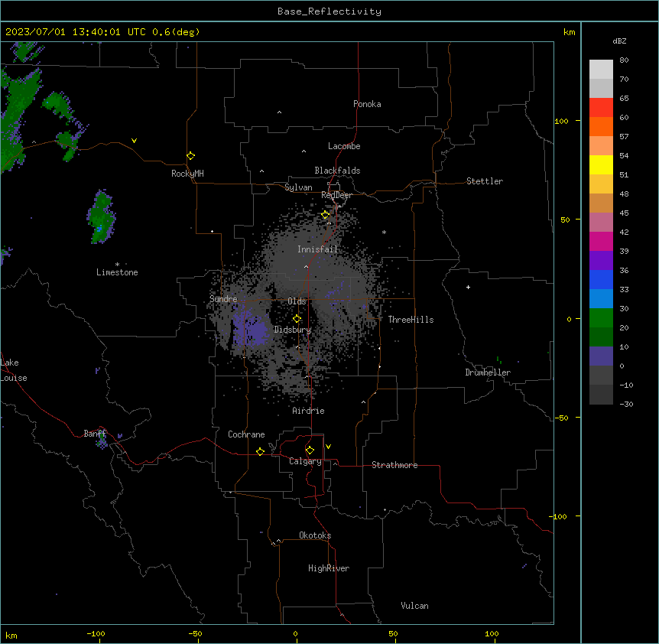Click the Vulcan city label
659x644 pixels.
(415, 606)
